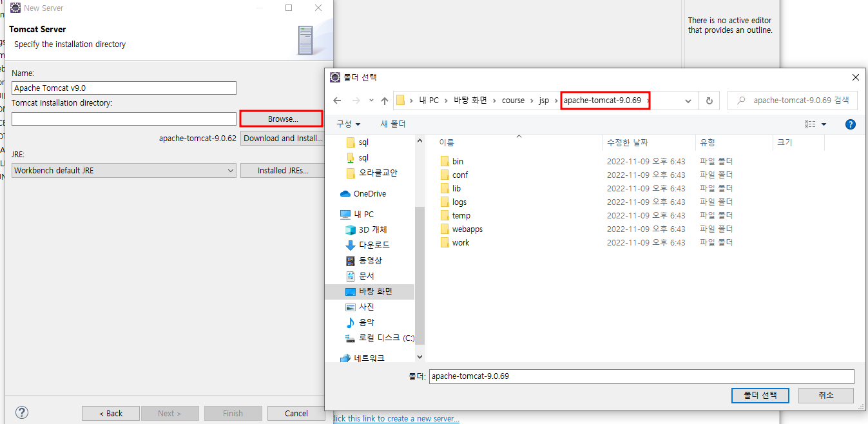Image resolution: width=868 pixels, height=424 pixels.
Task: Click Tomcat installation directory field
Action: 124,119
